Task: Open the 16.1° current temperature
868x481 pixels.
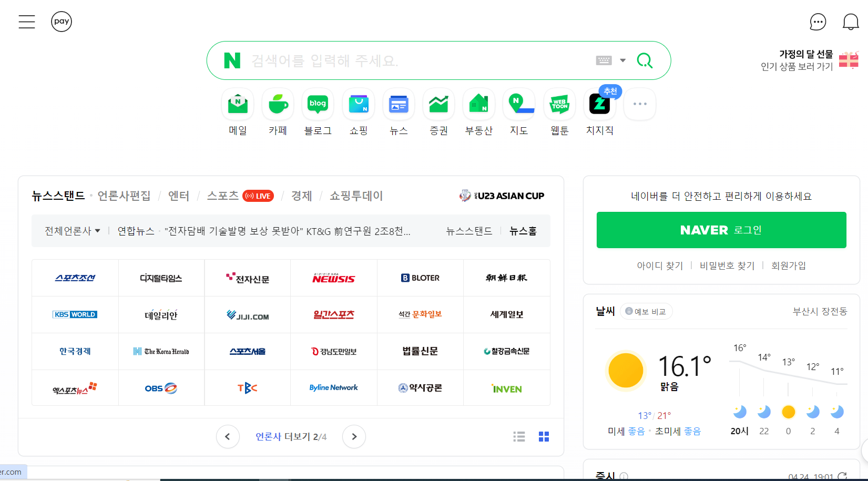Action: (x=685, y=366)
